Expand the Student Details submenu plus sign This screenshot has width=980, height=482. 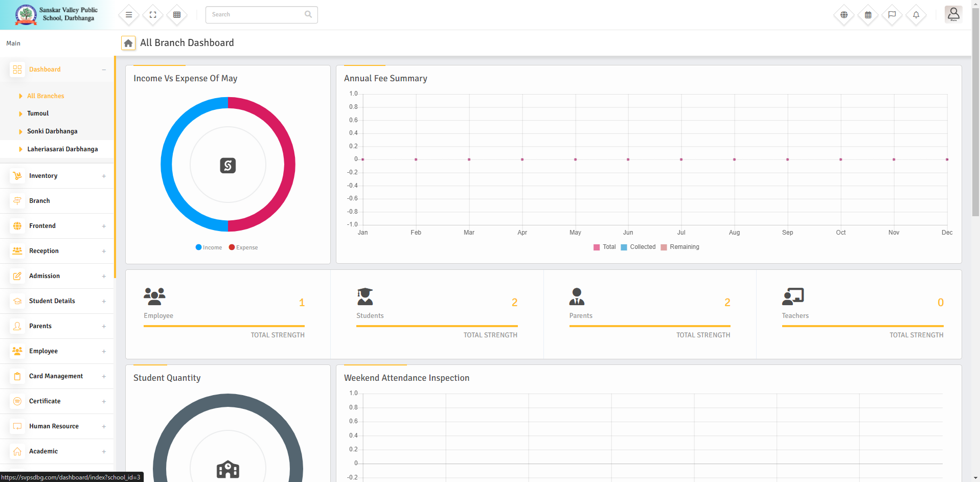pyautogui.click(x=104, y=301)
